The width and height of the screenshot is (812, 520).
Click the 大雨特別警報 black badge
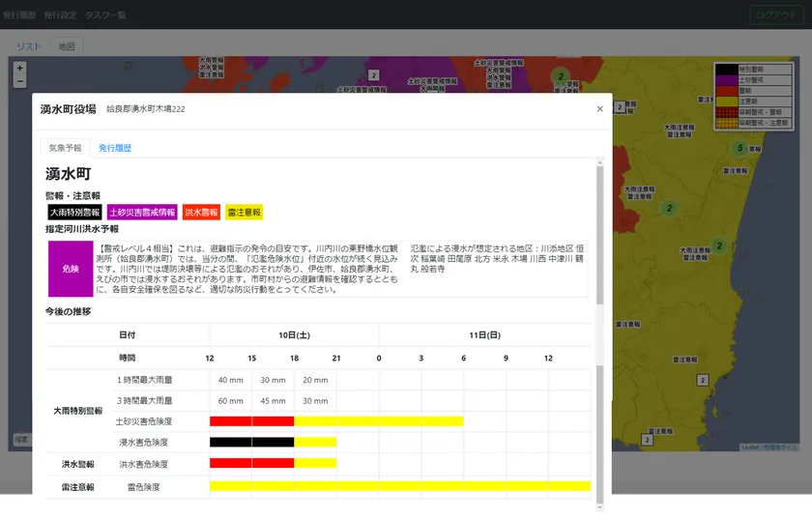[x=74, y=212]
